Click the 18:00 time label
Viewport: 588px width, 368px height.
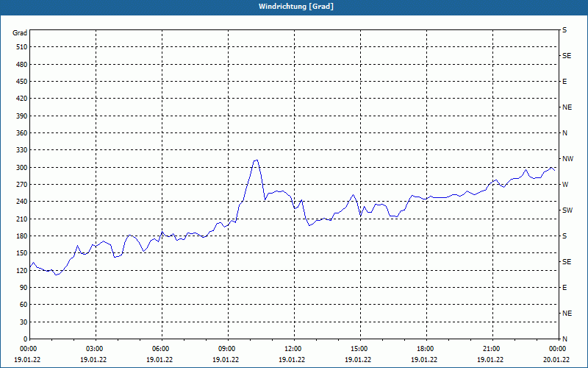tap(426, 349)
